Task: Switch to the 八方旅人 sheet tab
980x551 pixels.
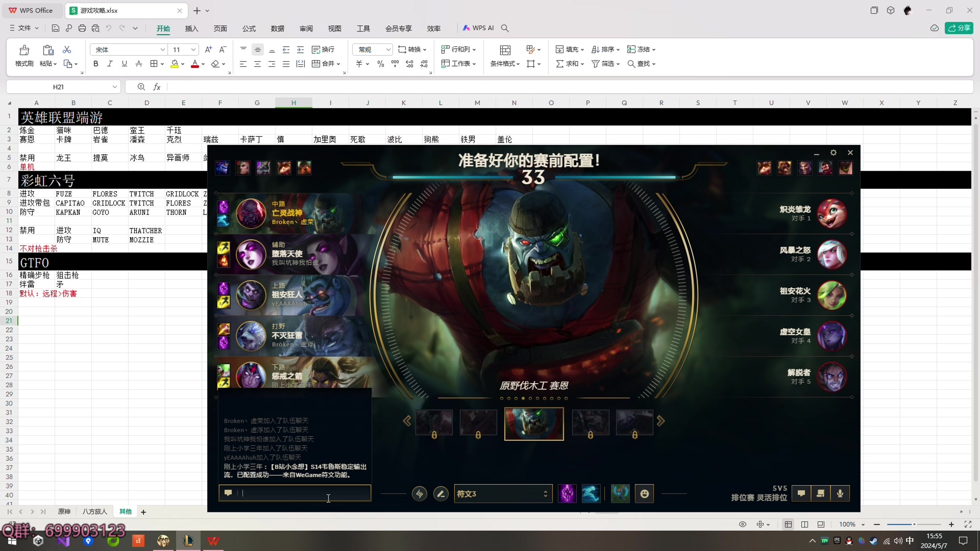Action: coord(95,512)
